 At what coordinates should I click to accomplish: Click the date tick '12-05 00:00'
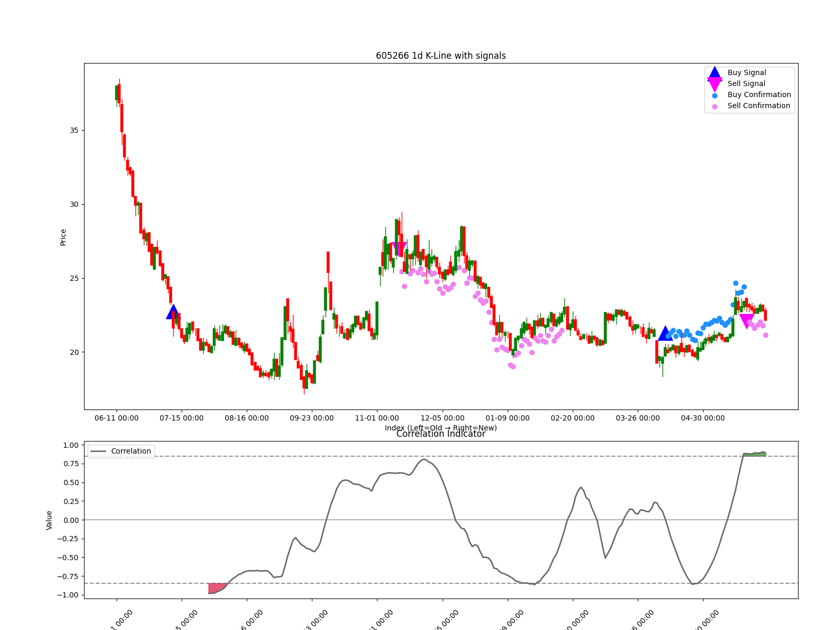443,418
